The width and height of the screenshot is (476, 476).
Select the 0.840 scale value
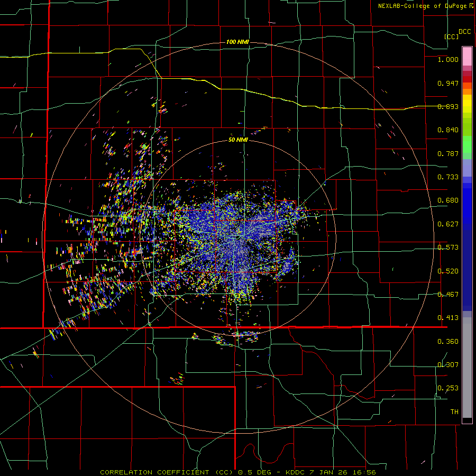pos(448,130)
